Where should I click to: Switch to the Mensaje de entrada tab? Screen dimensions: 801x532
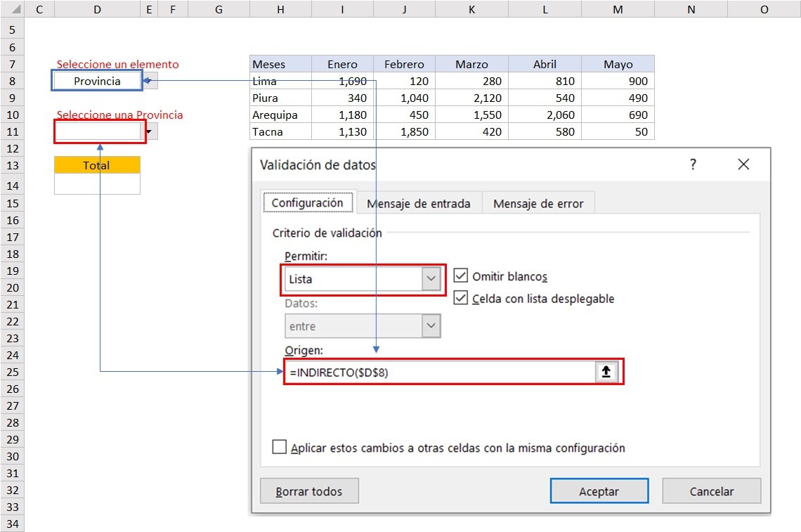[x=419, y=202]
